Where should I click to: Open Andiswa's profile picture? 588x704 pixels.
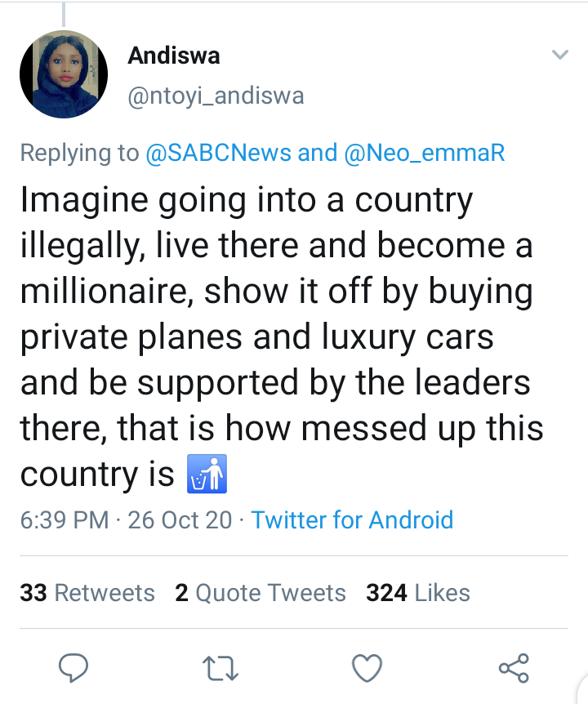[x=64, y=74]
